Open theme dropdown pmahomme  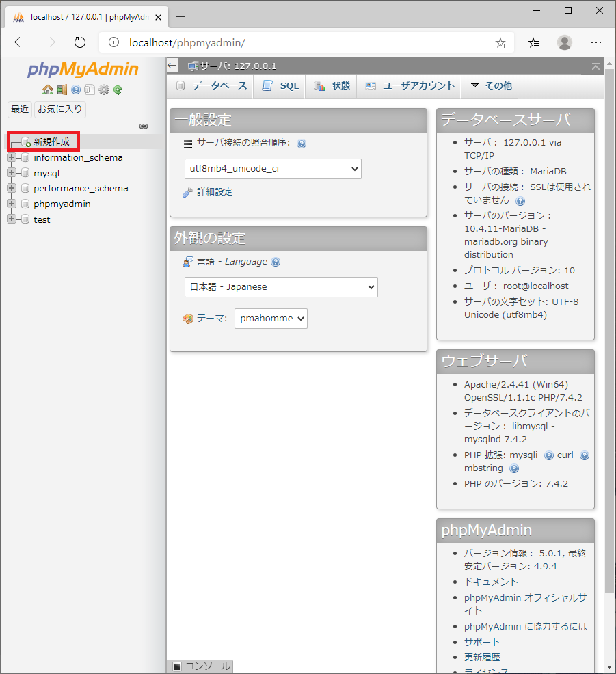pos(271,319)
